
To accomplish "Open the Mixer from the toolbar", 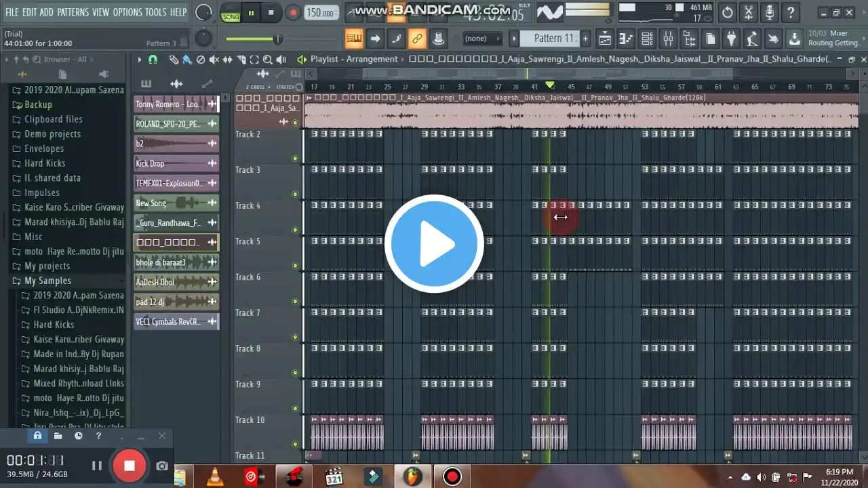I will tap(668, 39).
